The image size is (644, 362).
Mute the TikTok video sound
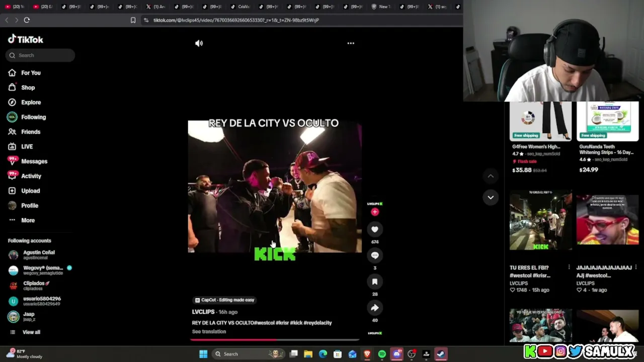(x=199, y=43)
